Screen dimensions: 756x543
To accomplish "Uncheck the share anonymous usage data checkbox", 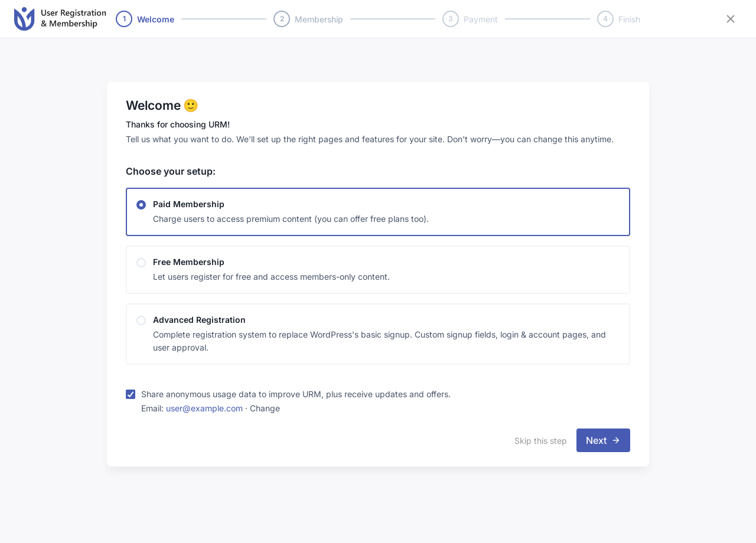I will click(131, 394).
